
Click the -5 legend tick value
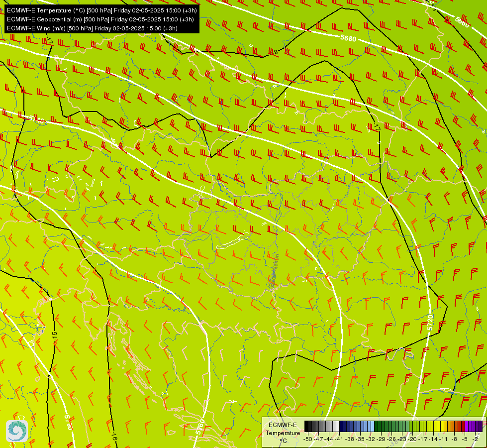pyautogui.click(x=465, y=439)
